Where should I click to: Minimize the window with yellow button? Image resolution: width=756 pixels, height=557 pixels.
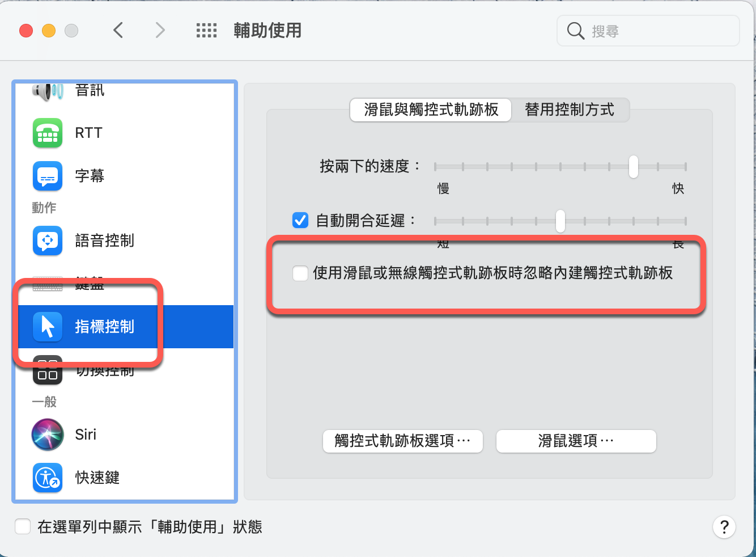point(49,31)
